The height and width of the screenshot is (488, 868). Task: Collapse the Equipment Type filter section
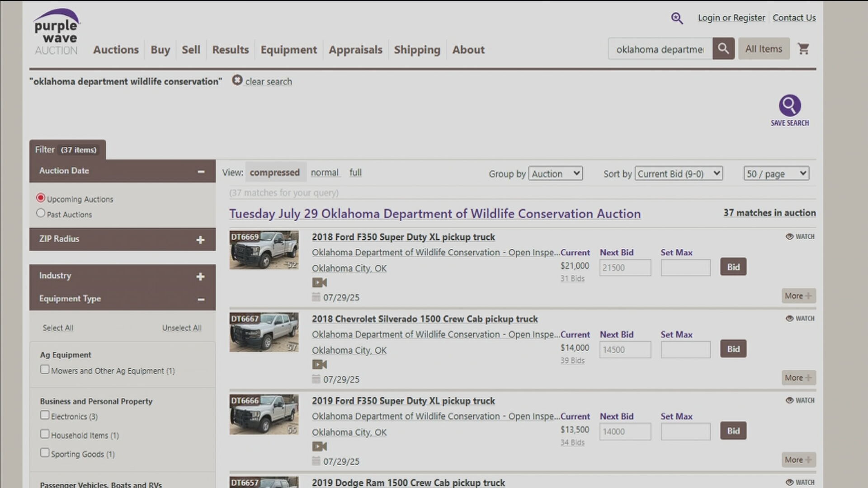pyautogui.click(x=201, y=299)
